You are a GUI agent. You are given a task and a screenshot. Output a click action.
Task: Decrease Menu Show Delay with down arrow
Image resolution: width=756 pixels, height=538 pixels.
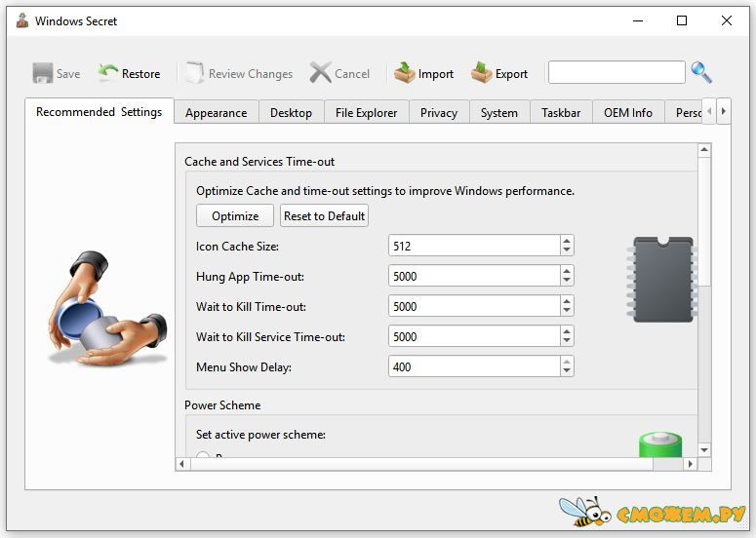point(567,372)
